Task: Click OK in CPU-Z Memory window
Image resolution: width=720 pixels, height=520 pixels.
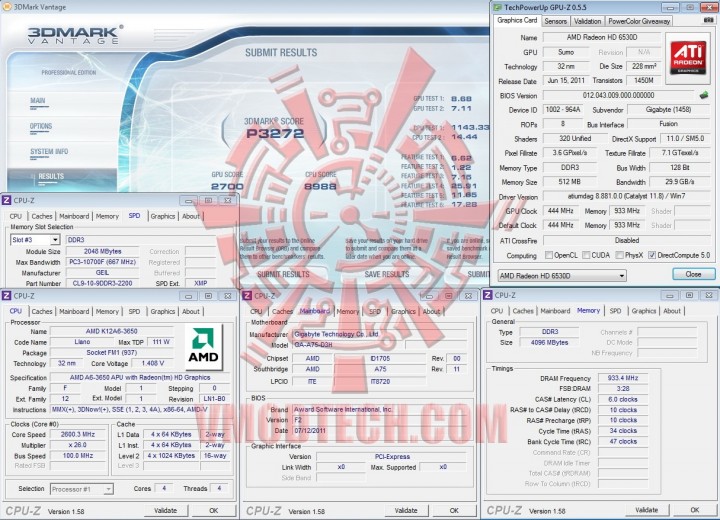Action: (695, 510)
